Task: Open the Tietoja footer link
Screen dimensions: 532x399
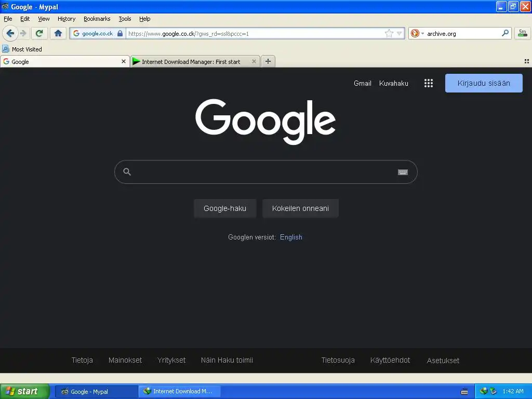Action: (x=82, y=360)
